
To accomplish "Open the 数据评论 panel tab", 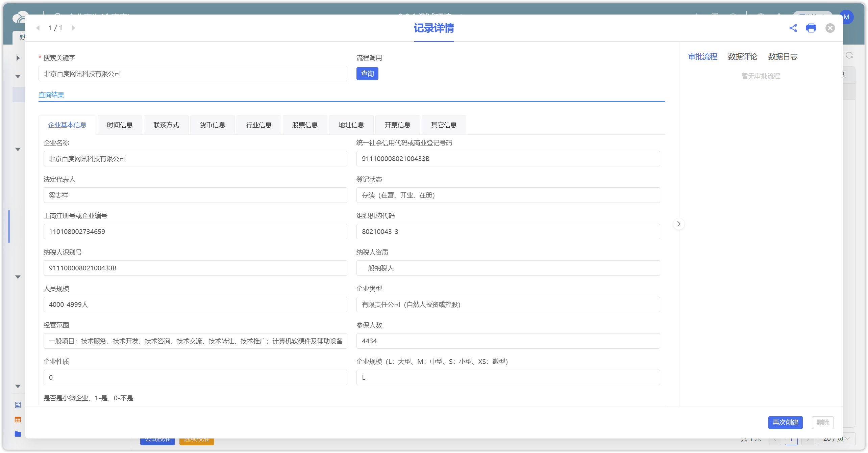I will (x=742, y=57).
